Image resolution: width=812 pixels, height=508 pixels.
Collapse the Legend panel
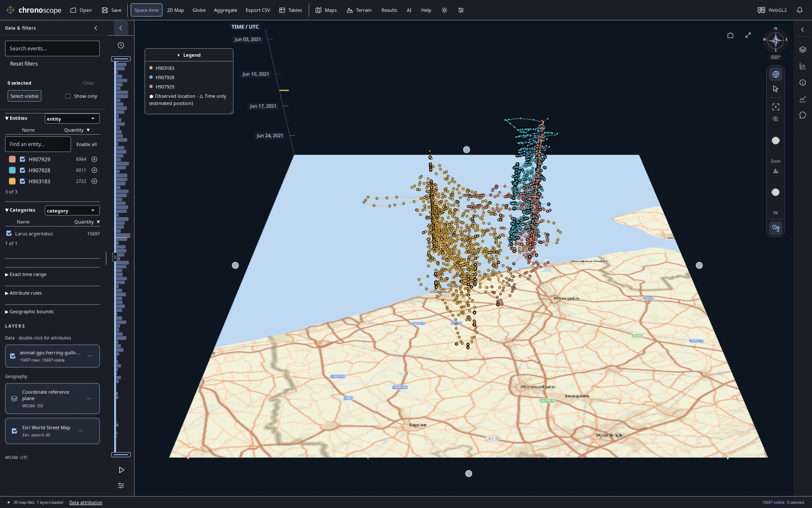pos(189,55)
